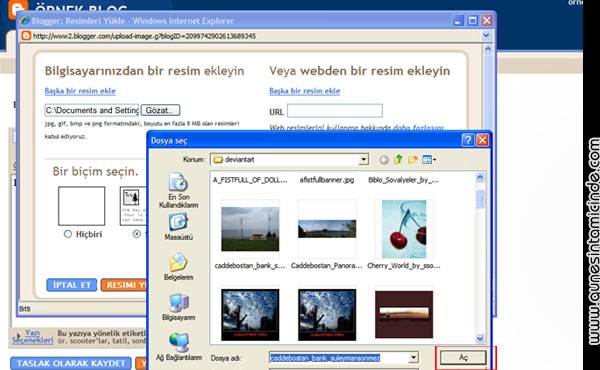Select caddebostan_bank thumbnail
Screen dimensions: 600x370
point(250,229)
